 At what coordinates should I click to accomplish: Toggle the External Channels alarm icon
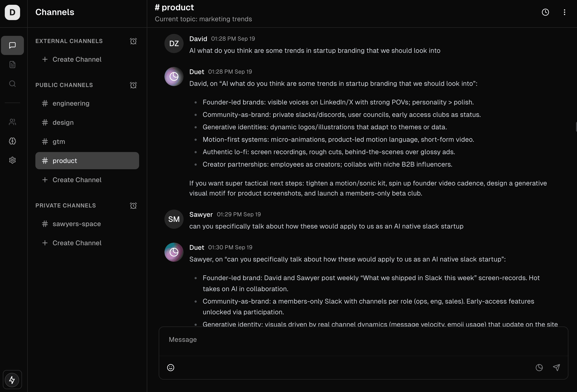pos(133,41)
